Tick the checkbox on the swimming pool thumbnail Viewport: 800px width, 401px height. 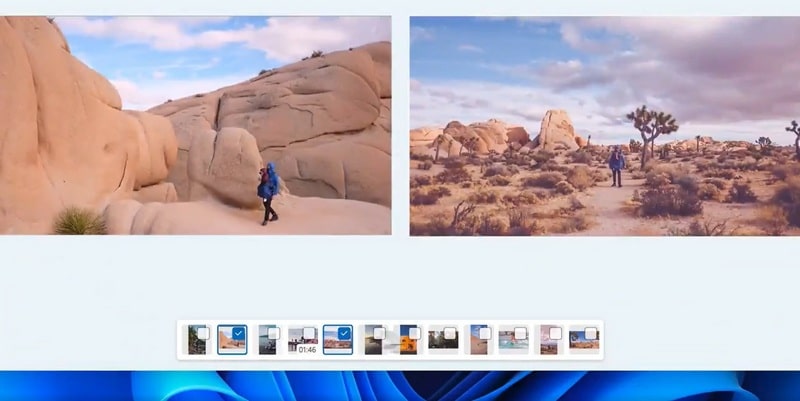point(520,333)
